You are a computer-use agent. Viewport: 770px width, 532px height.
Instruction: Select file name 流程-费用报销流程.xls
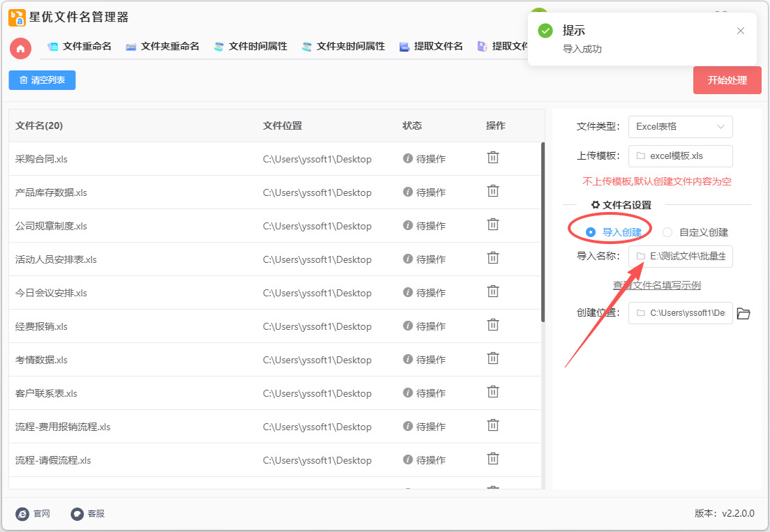63,427
